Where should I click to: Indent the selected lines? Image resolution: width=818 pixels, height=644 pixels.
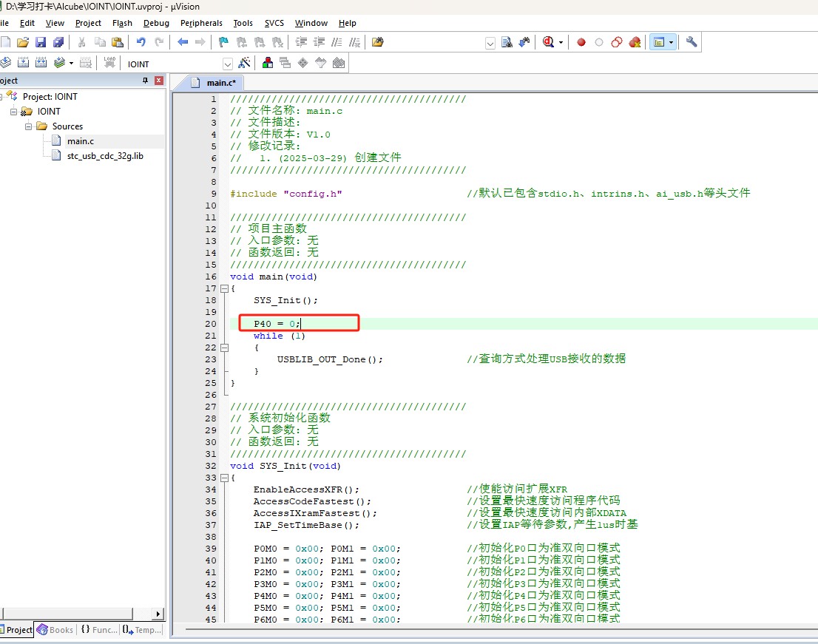[x=302, y=42]
